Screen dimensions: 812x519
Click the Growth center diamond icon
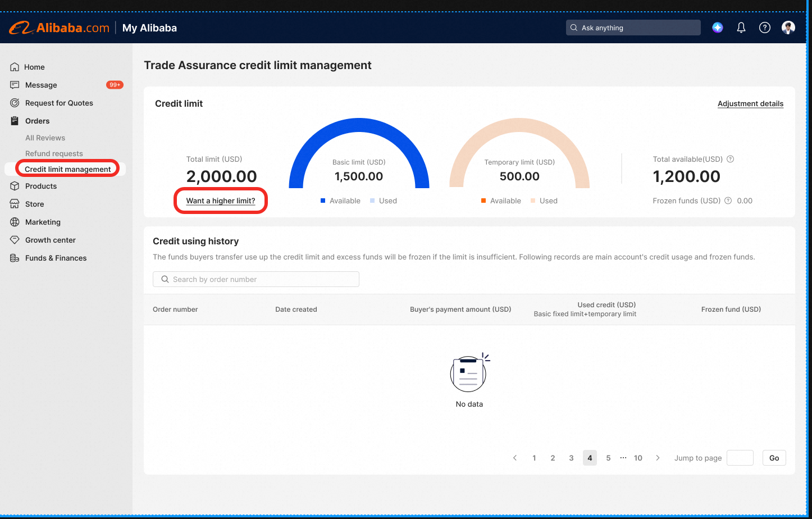pyautogui.click(x=15, y=240)
